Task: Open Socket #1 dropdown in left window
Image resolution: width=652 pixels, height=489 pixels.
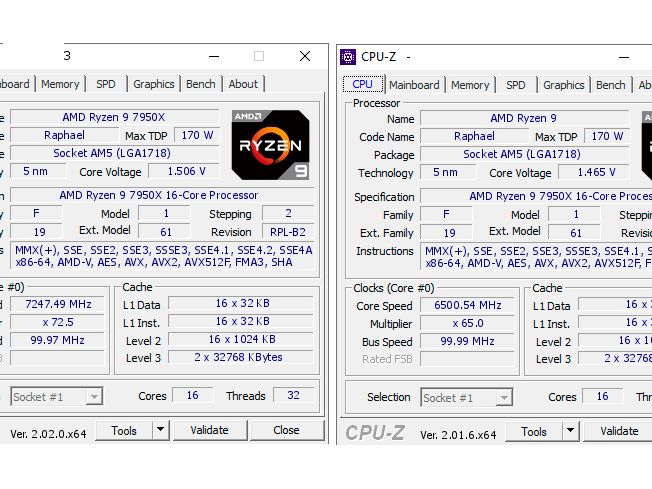Action: 57,397
